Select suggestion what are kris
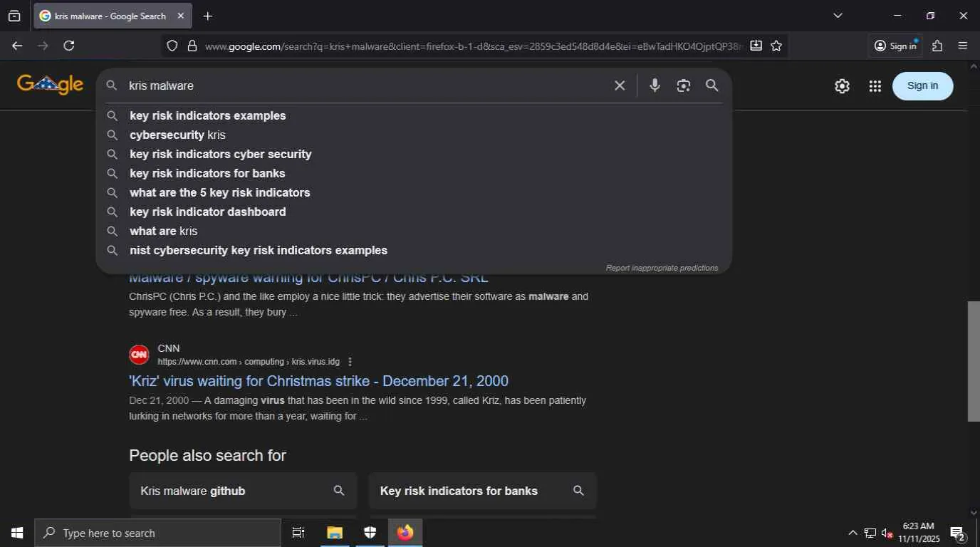 point(413,231)
